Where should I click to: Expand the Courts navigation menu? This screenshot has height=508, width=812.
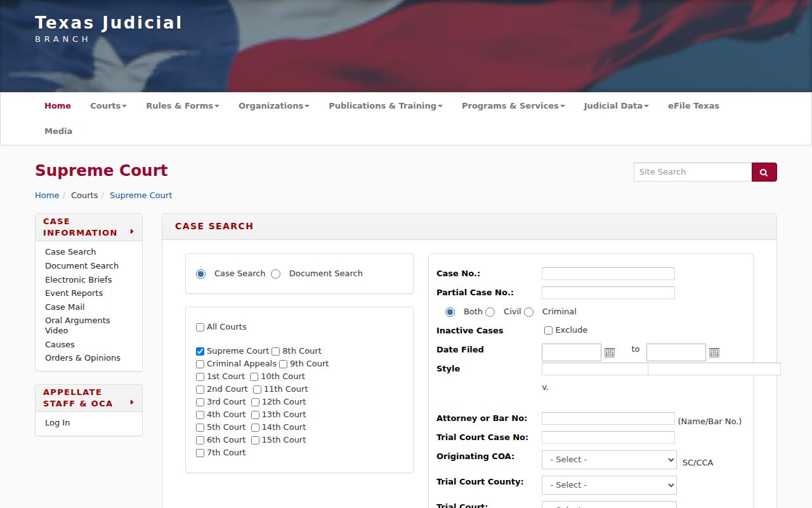(108, 106)
